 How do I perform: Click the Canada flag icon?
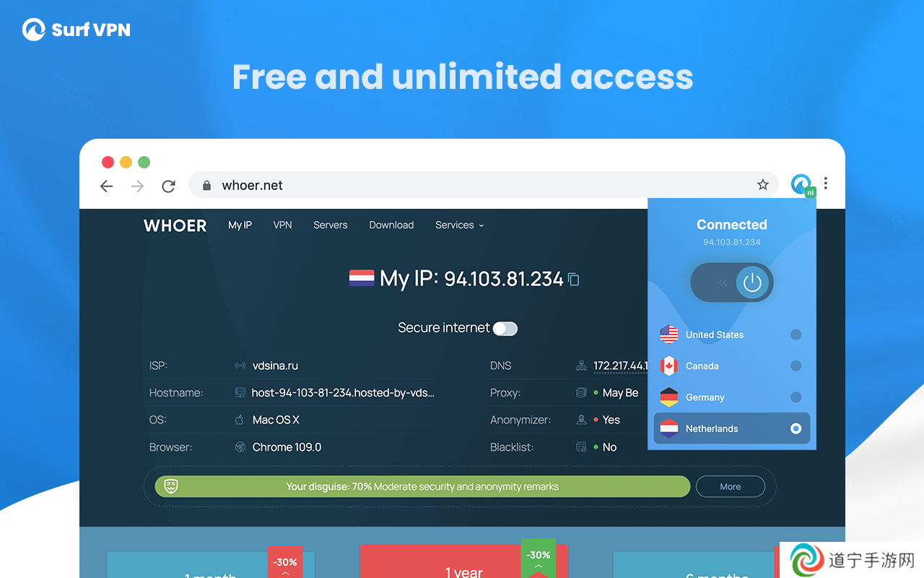[669, 366]
